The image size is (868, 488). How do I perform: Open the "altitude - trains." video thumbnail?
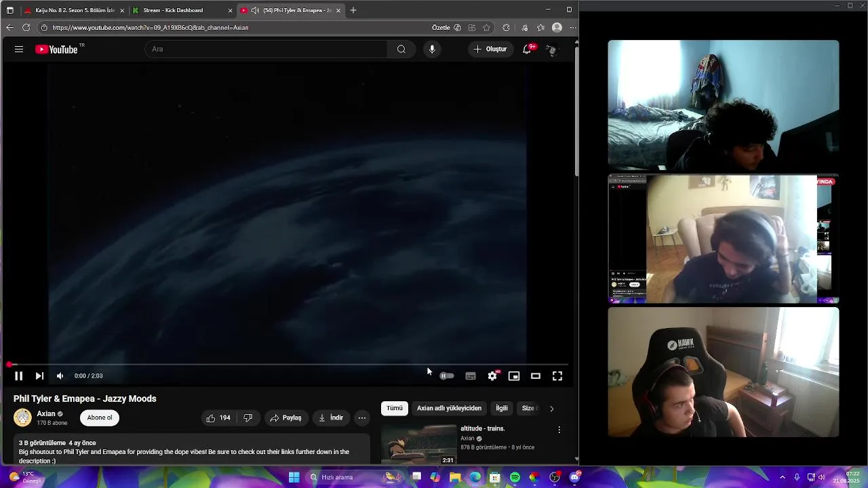point(418,445)
